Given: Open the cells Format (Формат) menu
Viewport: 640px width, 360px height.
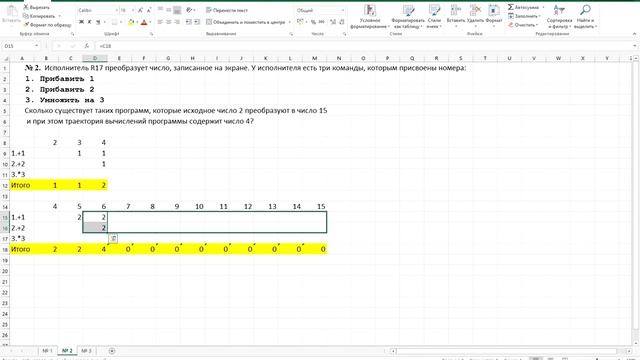Looking at the screenshot, I should click(x=494, y=17).
